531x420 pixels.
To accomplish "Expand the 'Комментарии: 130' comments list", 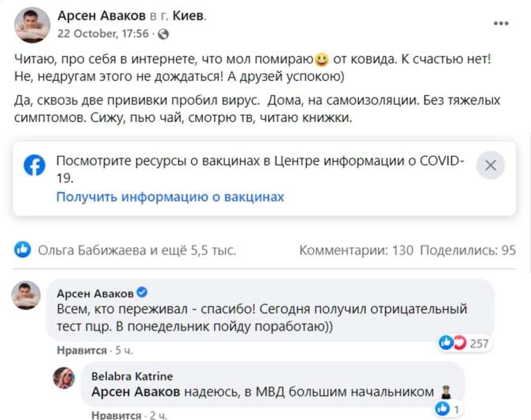I will 356,250.
